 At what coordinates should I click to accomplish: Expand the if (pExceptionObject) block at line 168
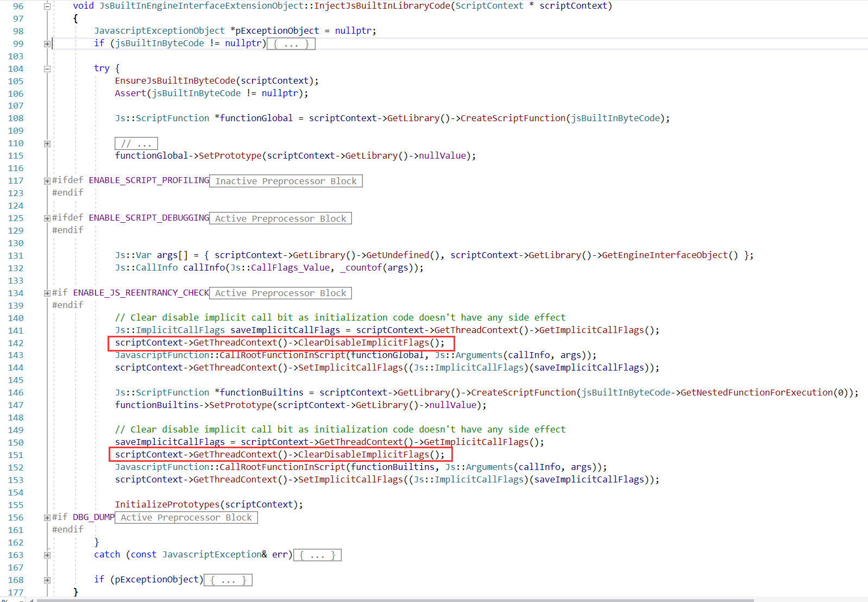pyautogui.click(x=47, y=580)
